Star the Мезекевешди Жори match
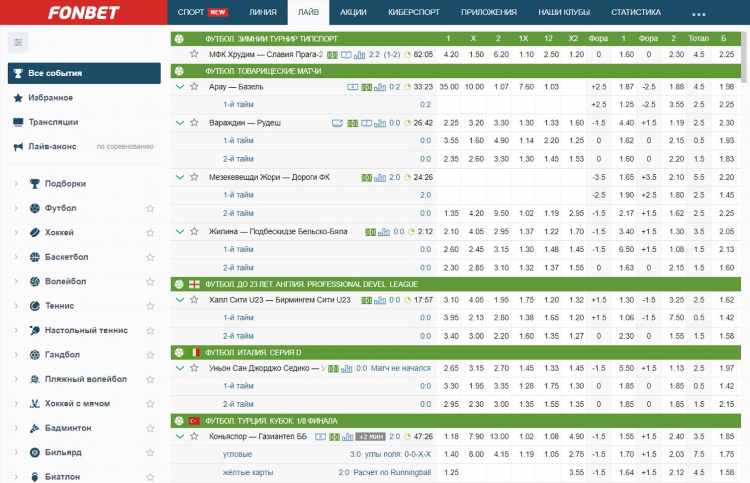The height and width of the screenshot is (483, 750). tap(194, 177)
